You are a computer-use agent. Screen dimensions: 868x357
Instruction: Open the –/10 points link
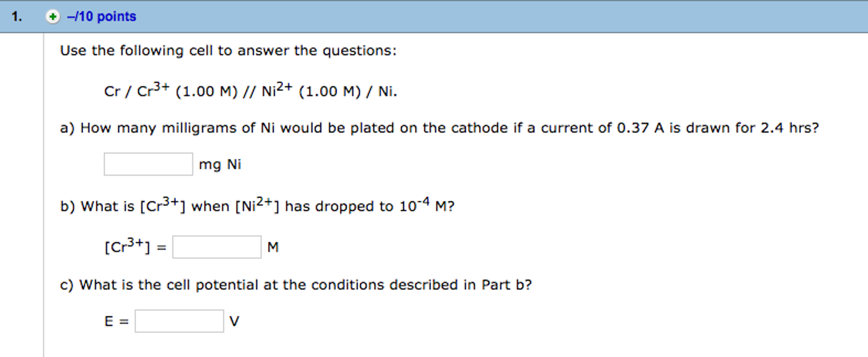pos(102,17)
